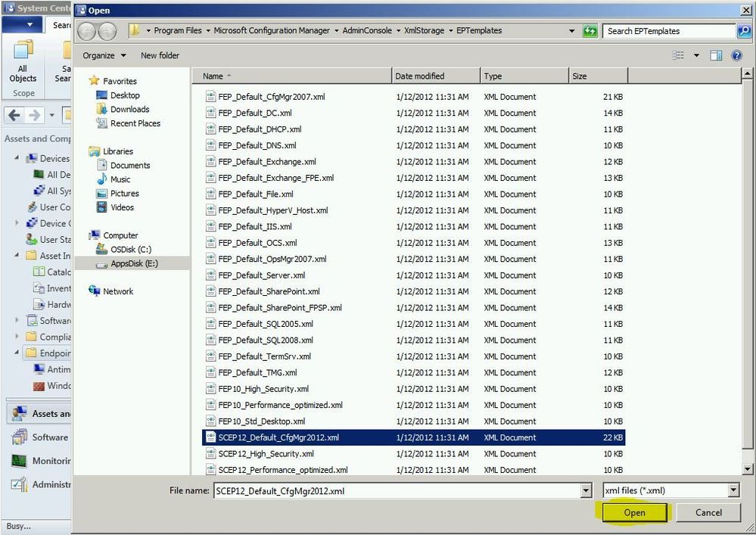This screenshot has width=756, height=535.
Task: Open the Organize menu
Action: (x=104, y=55)
